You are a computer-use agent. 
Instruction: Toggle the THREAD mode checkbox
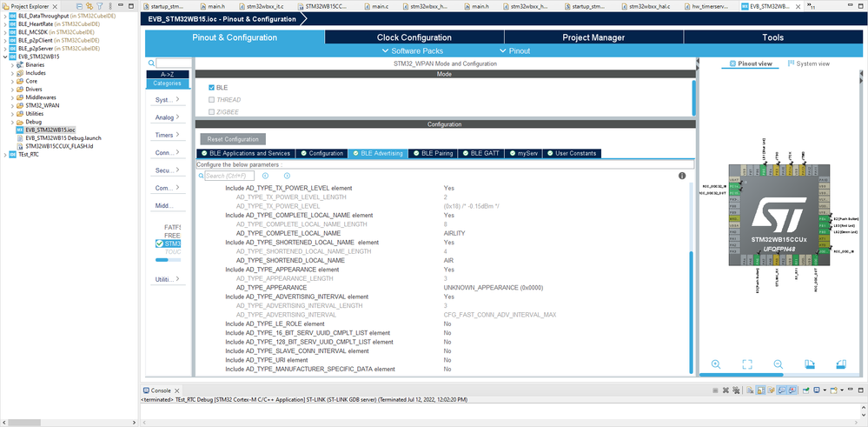point(211,100)
